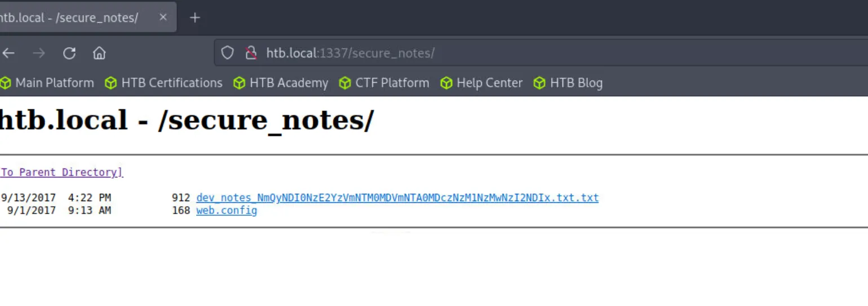This screenshot has height=306, width=868.
Task: Open a new tab with plus button
Action: point(194,17)
